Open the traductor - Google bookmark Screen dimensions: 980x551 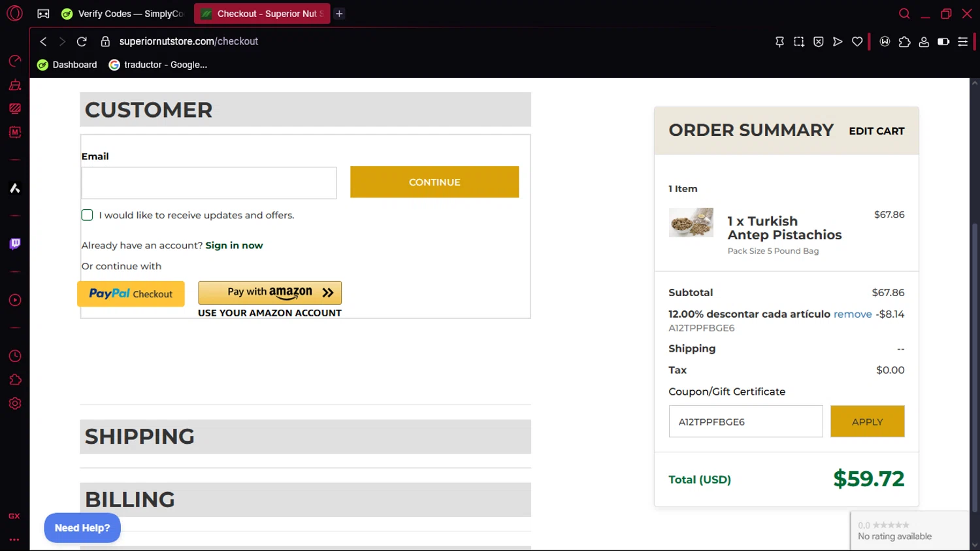click(x=158, y=65)
